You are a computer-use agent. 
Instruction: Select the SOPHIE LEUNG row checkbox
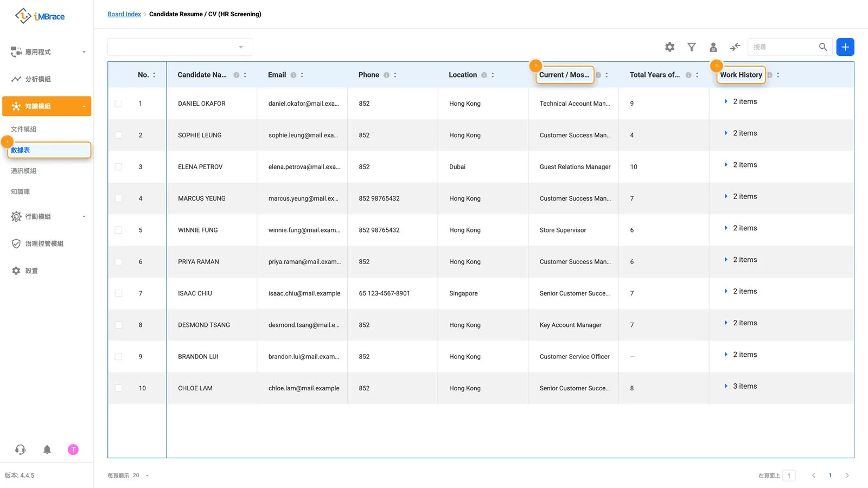click(118, 135)
